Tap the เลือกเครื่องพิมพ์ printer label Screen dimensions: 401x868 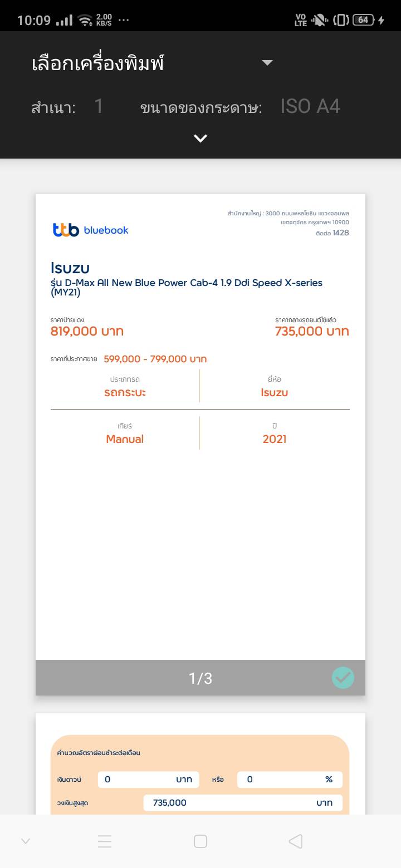click(x=98, y=63)
